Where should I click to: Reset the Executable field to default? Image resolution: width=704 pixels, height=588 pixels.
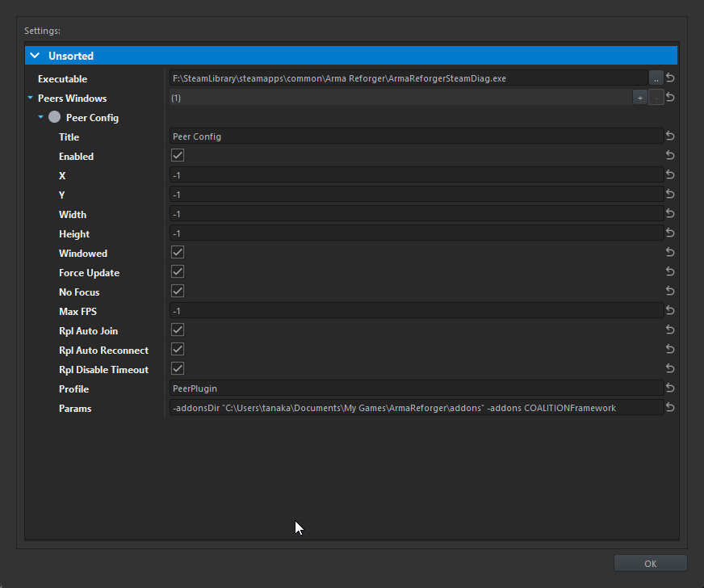(670, 78)
